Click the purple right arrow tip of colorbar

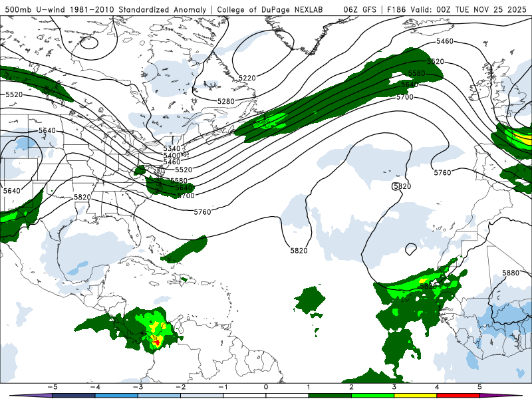[x=501, y=396]
